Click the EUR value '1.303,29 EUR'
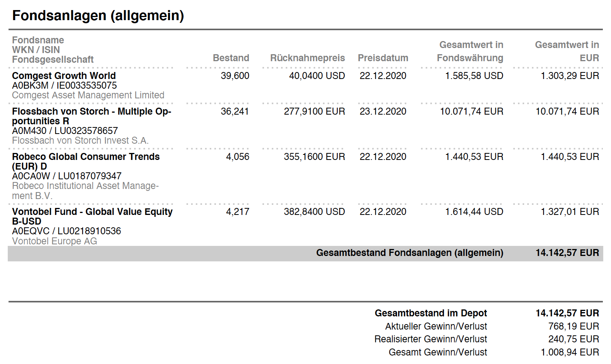The image size is (611, 364). coord(570,76)
